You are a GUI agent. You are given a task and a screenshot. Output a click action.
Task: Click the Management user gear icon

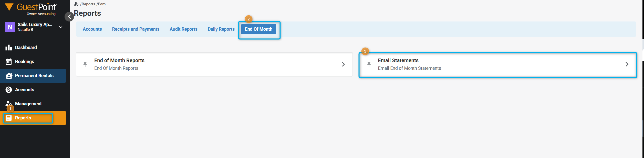point(9,104)
